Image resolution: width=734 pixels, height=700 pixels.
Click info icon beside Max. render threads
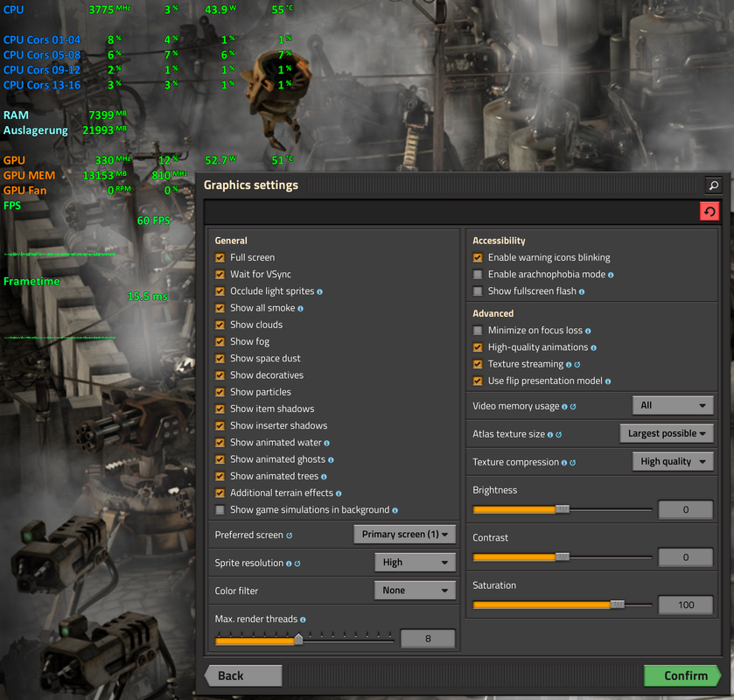(x=303, y=619)
